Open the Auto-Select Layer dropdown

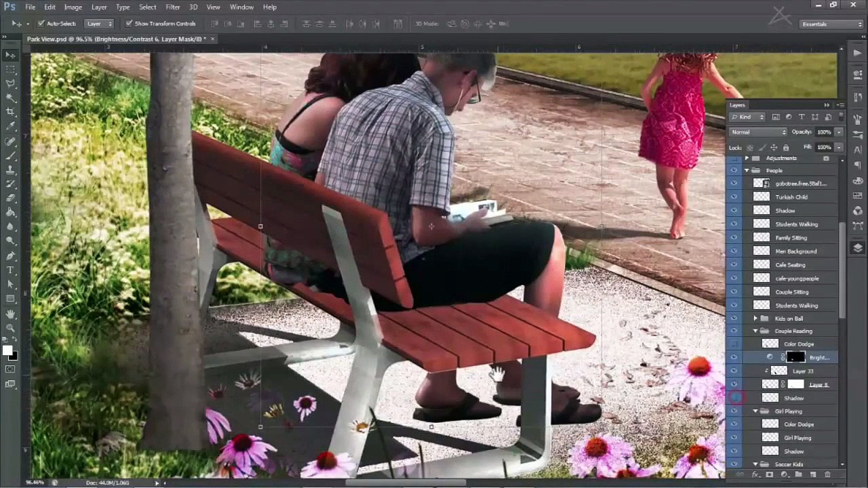[99, 24]
